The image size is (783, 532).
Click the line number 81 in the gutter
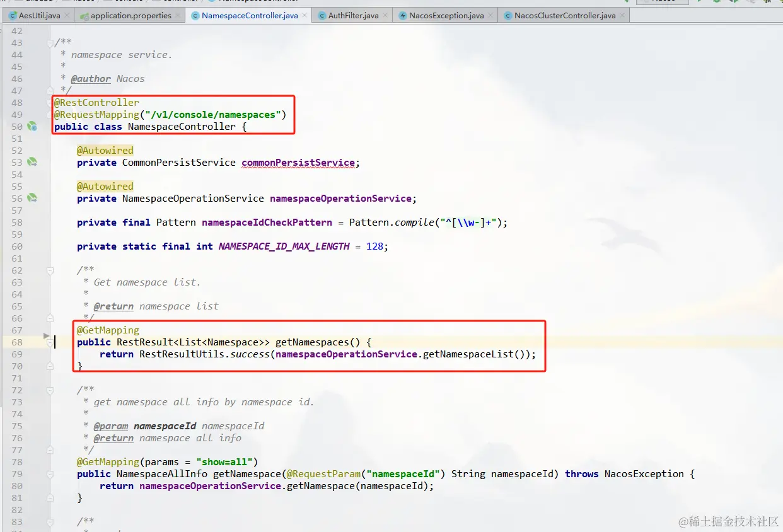coord(16,498)
